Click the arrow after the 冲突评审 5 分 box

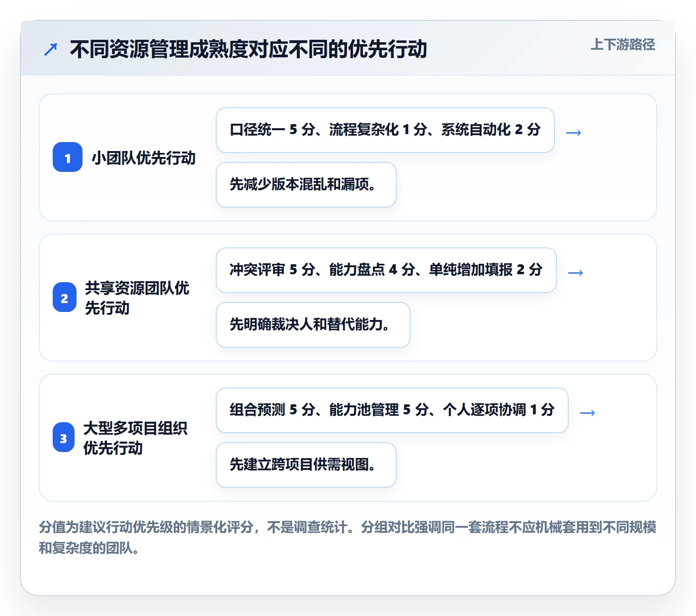[576, 272]
